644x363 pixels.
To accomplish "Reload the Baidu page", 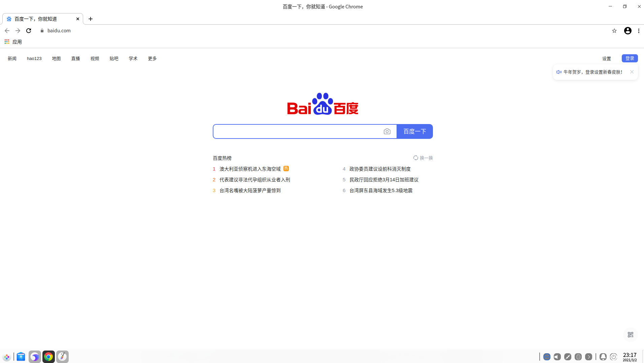I will click(x=29, y=31).
